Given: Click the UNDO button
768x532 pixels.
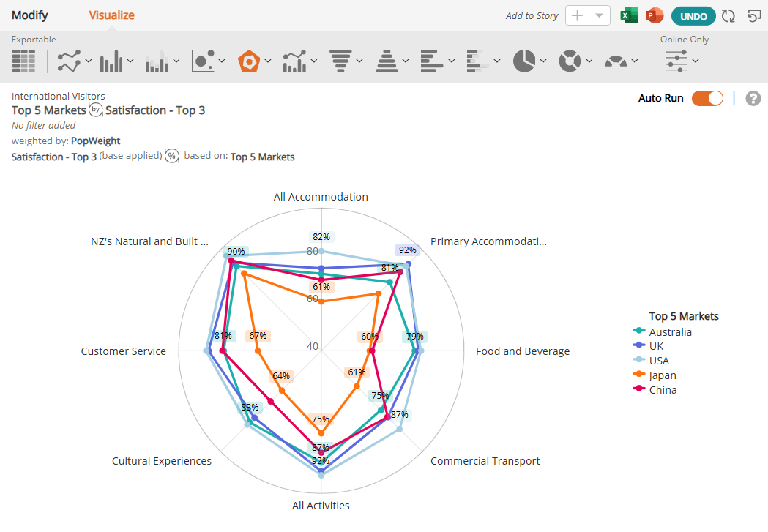Looking at the screenshot, I should (693, 16).
